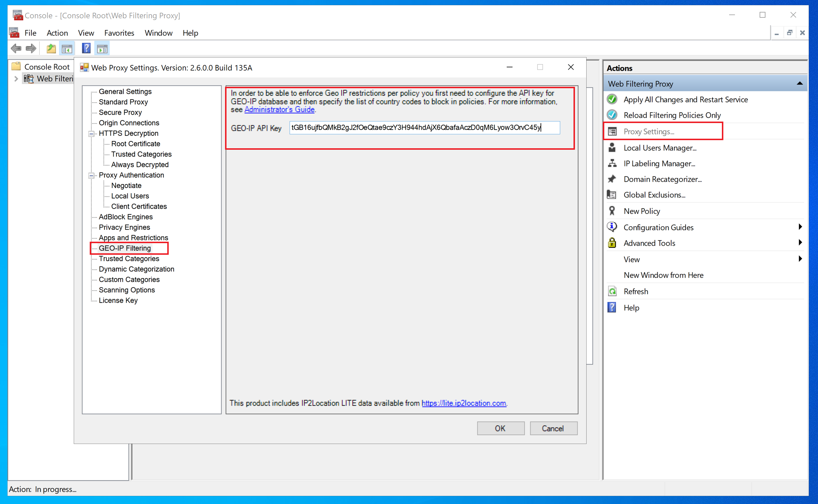The width and height of the screenshot is (818, 504).
Task: Open the lite.ip2location.com link
Action: pos(464,403)
